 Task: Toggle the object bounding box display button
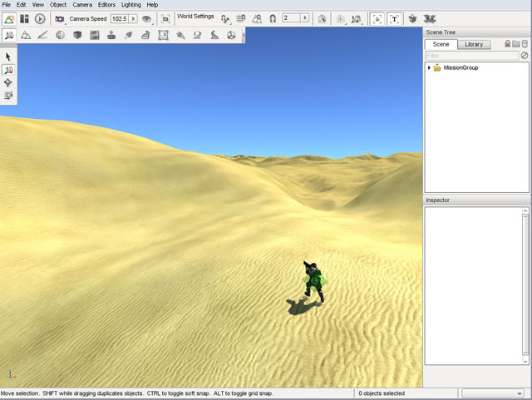click(377, 18)
